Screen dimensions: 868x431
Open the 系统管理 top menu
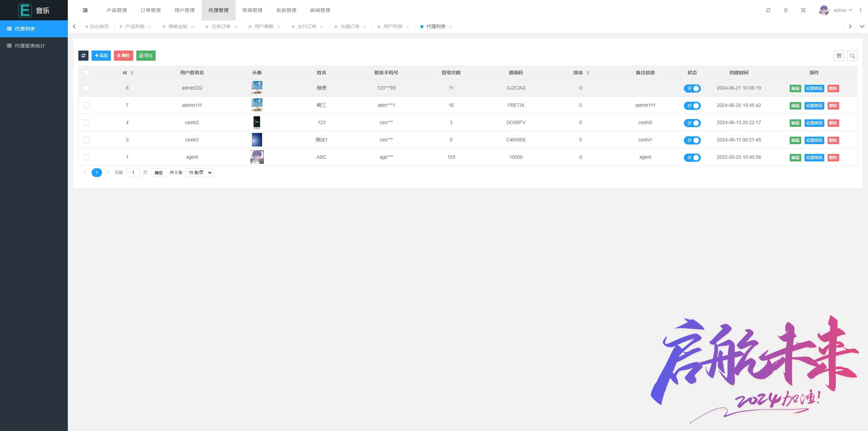pos(286,10)
